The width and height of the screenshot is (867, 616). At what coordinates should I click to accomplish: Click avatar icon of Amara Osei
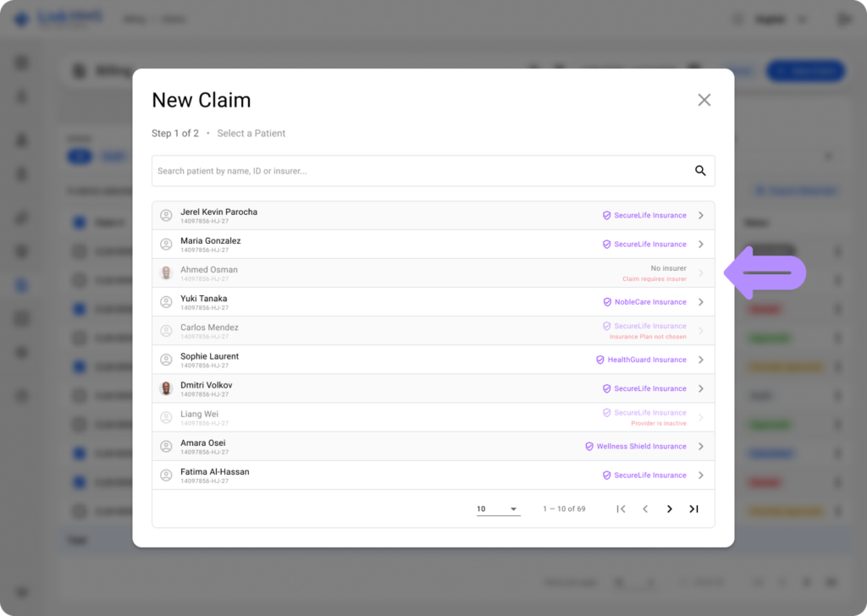click(x=166, y=447)
